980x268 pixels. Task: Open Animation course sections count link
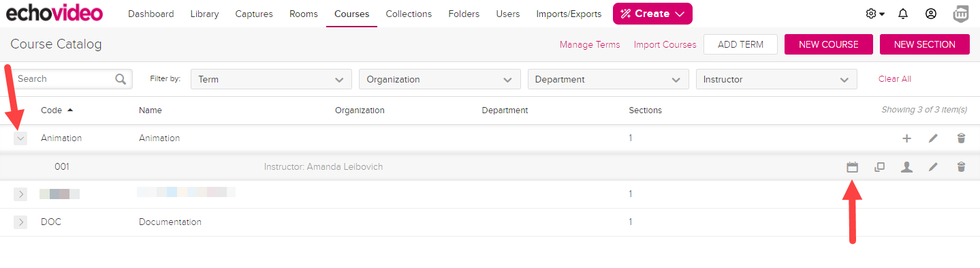[x=631, y=138]
